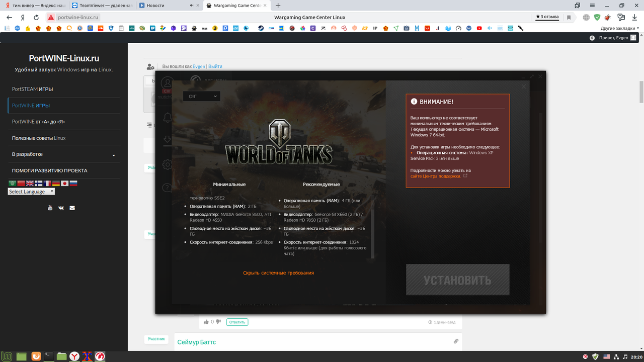Open the Linux Mint start menu
The width and height of the screenshot is (644, 362).
6,356
